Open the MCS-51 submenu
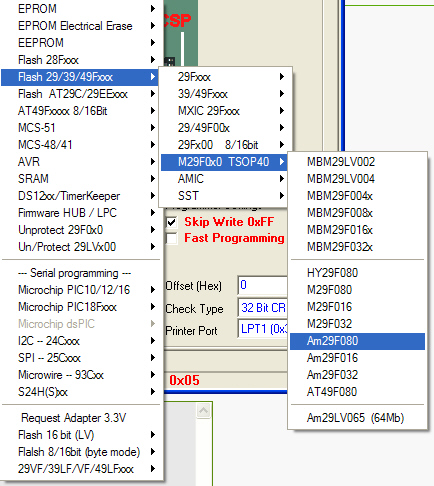Image resolution: width=434 pixels, height=486 pixels. tap(81, 128)
